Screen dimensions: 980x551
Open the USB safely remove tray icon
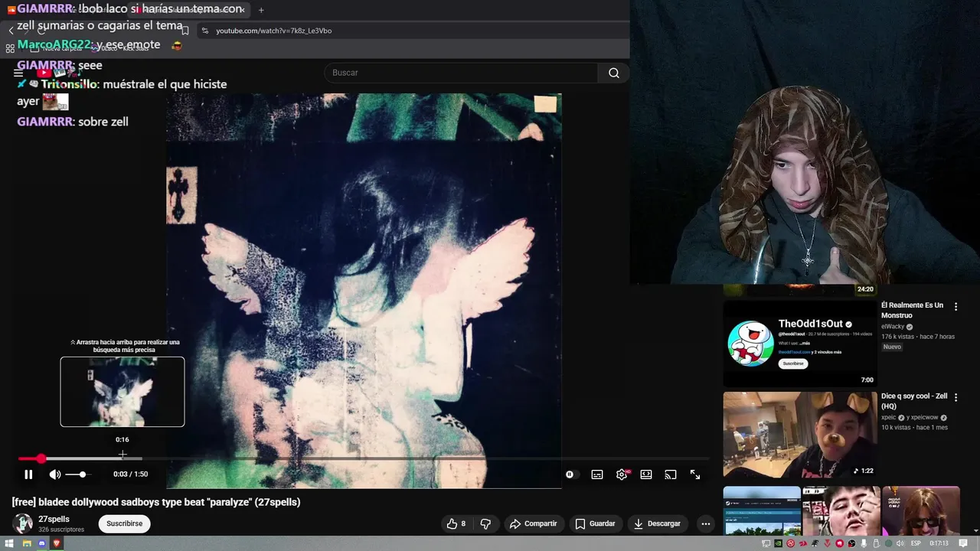pyautogui.click(x=876, y=543)
